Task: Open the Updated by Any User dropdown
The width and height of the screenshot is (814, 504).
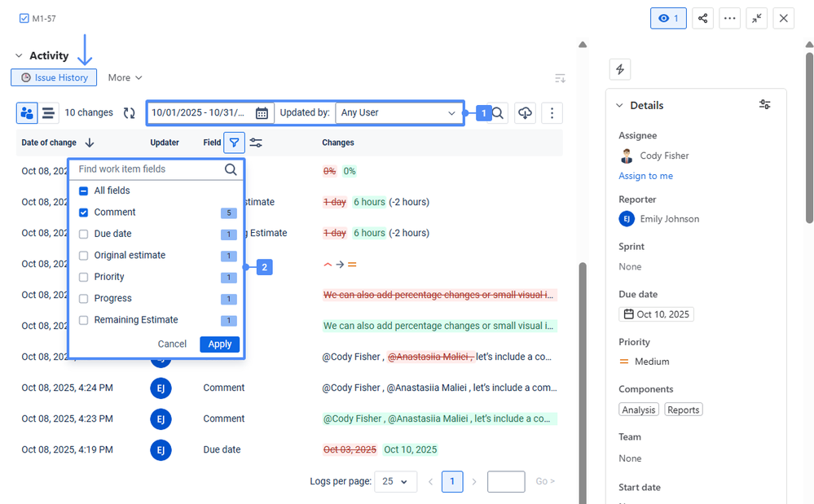Action: pyautogui.click(x=399, y=112)
